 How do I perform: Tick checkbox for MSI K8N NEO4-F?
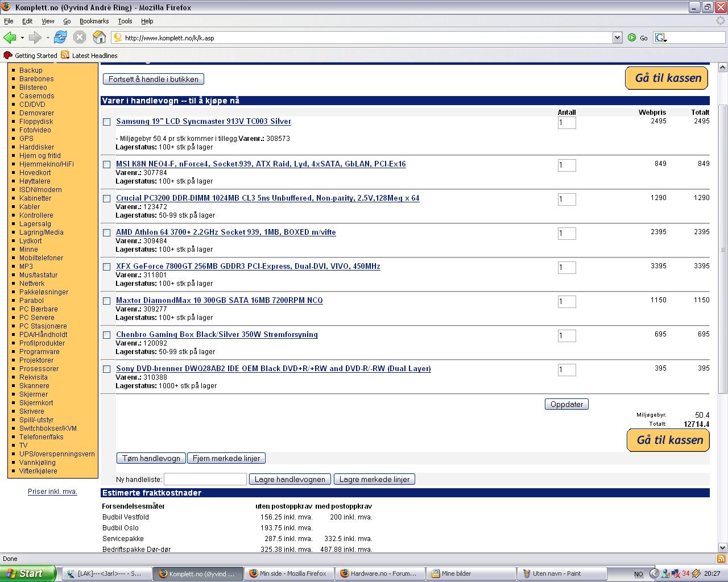(x=106, y=164)
